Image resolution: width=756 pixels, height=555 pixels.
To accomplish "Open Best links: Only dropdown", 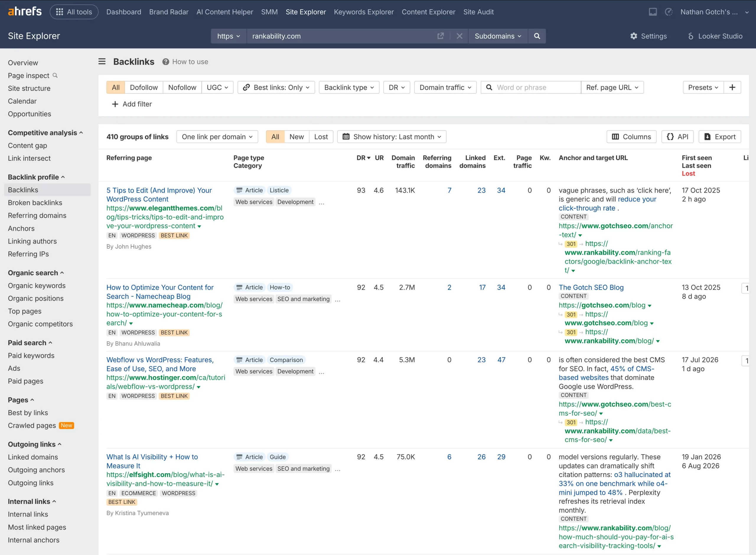I will coord(276,87).
